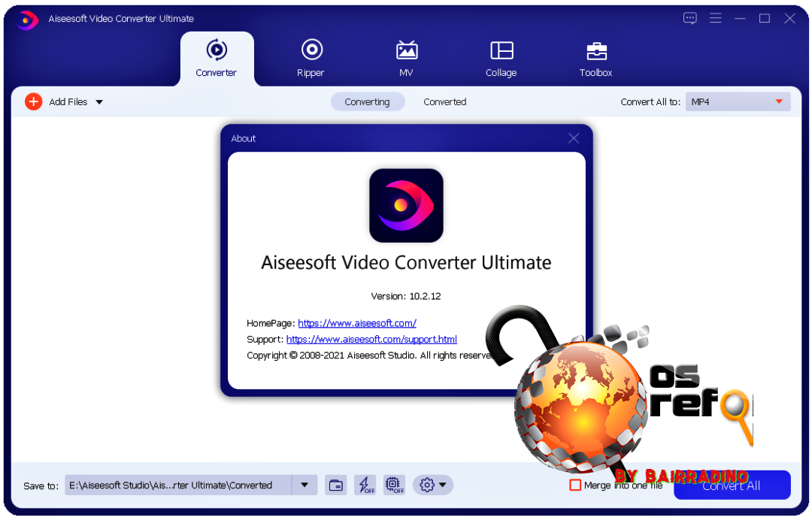Screen dimensions: 812x520
Task: Open the MV tab
Action: (407, 59)
